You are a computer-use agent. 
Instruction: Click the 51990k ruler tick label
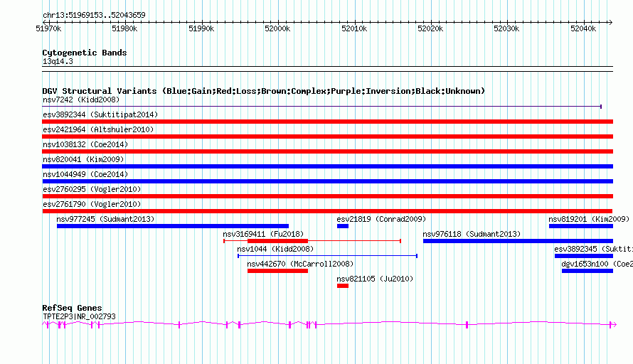tap(201, 28)
